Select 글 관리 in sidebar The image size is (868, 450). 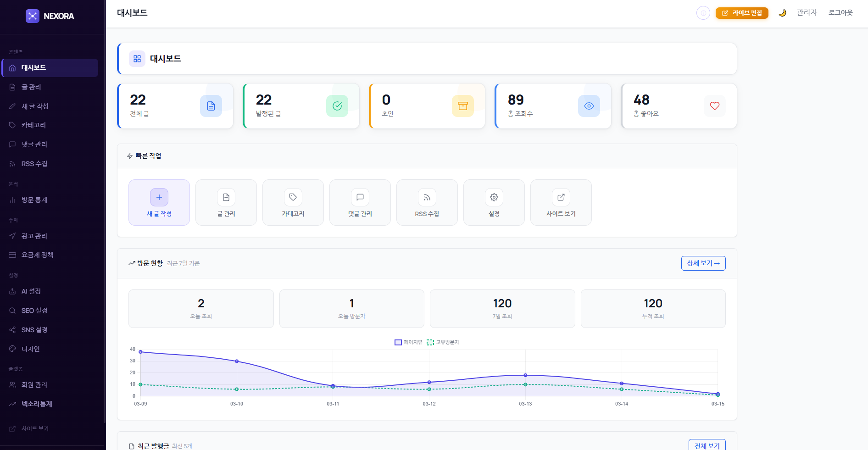tap(31, 87)
